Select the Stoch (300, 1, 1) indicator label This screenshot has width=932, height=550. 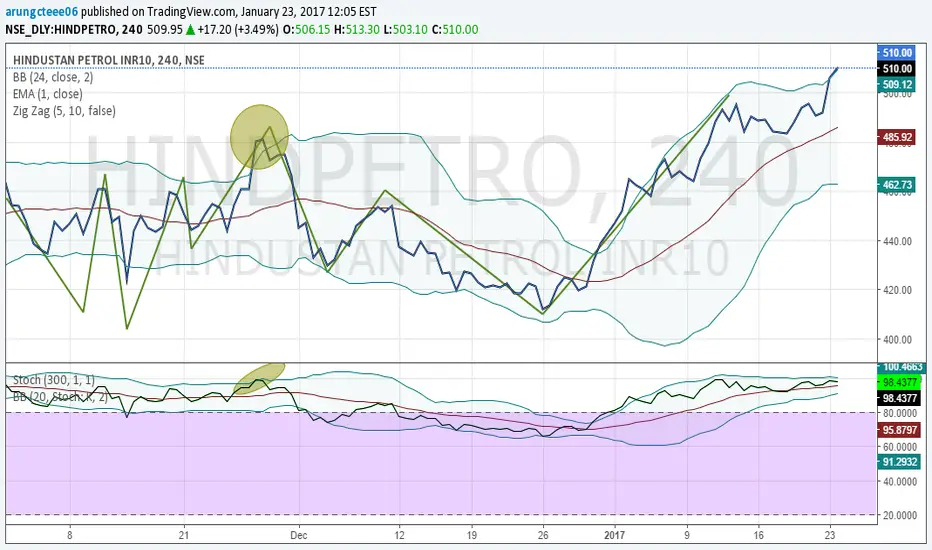pyautogui.click(x=53, y=379)
